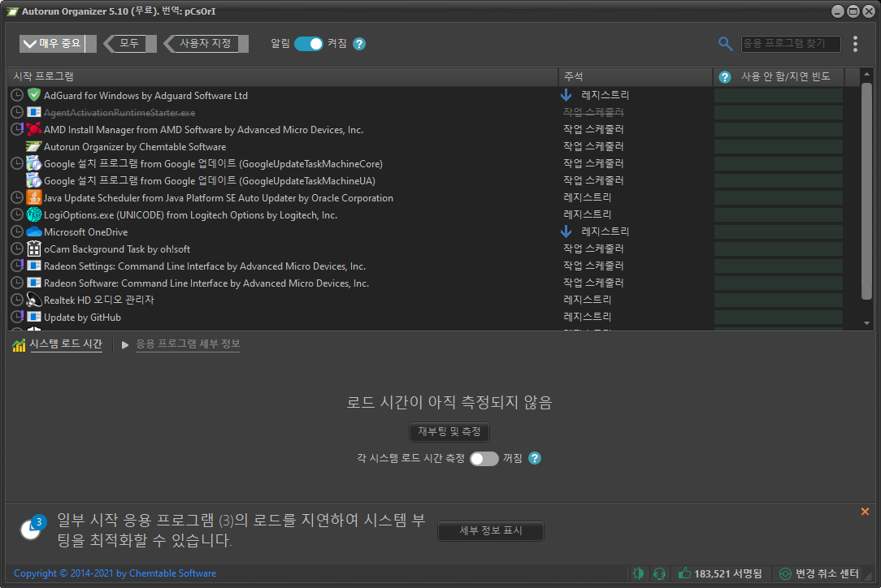Click the clock icon beside Microsoft OneDrive
This screenshot has width=881, height=588.
point(17,231)
